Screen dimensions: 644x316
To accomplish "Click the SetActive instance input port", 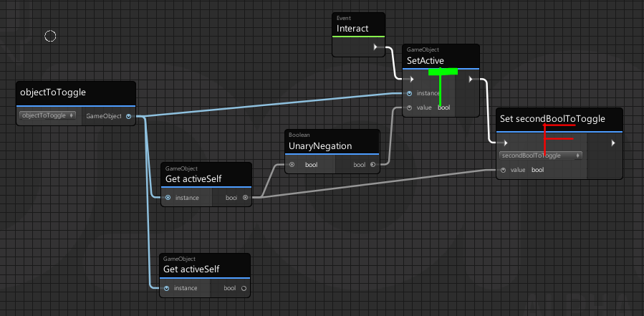I will [410, 93].
